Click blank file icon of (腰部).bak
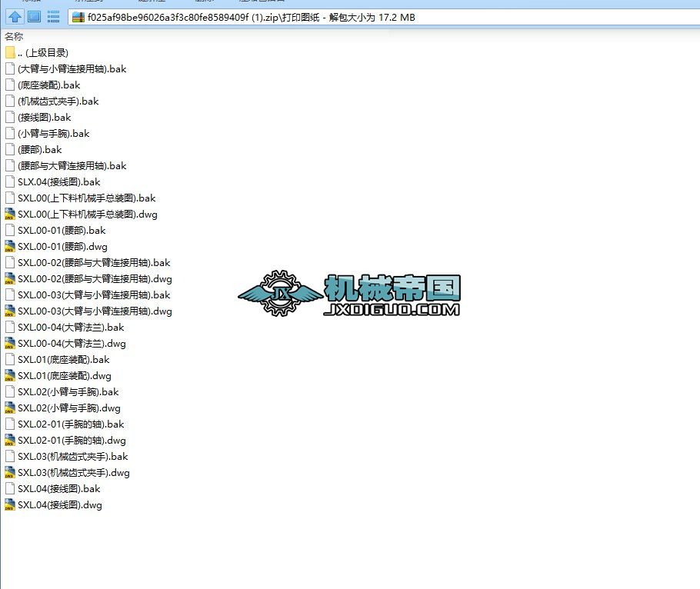Viewport: 700px width, 589px height. (x=10, y=149)
